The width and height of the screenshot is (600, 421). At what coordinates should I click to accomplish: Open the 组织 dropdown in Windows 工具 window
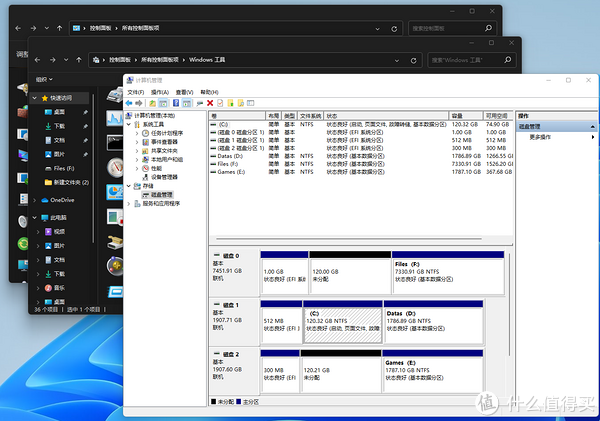[44, 79]
